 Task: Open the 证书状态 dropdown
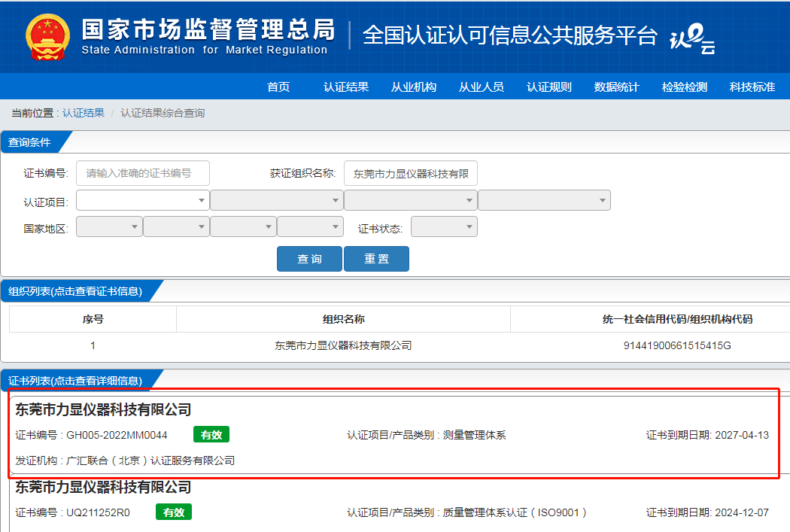445,226
